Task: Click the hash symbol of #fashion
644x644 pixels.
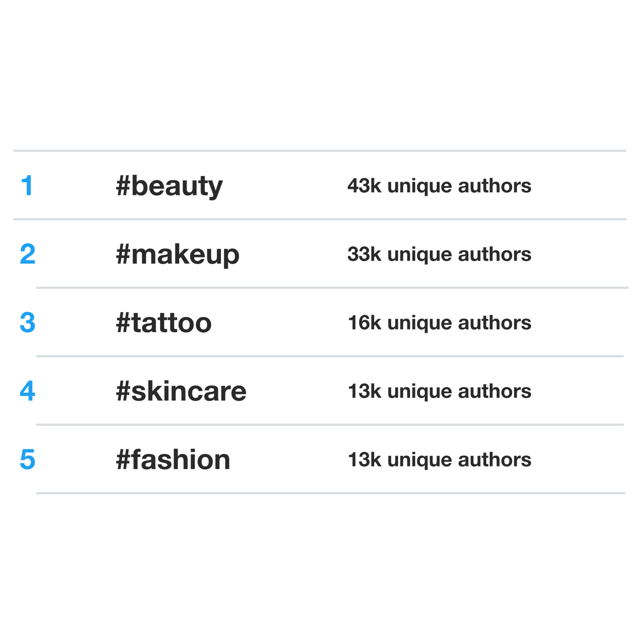Action: point(123,459)
